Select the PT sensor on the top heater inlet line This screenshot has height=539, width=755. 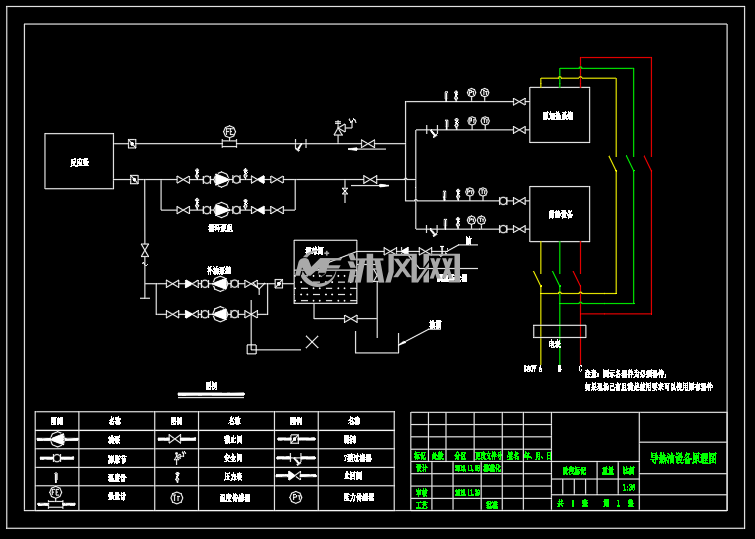tap(471, 92)
